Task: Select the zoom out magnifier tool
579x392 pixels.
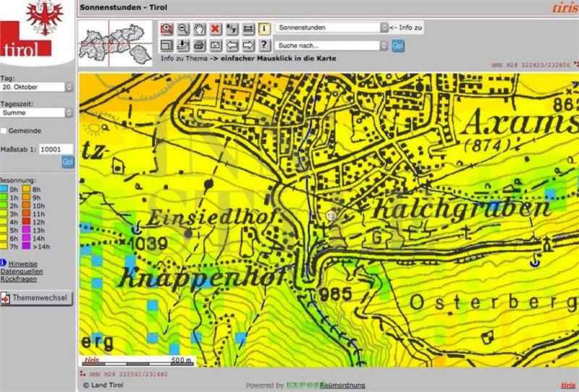Action: [x=183, y=28]
